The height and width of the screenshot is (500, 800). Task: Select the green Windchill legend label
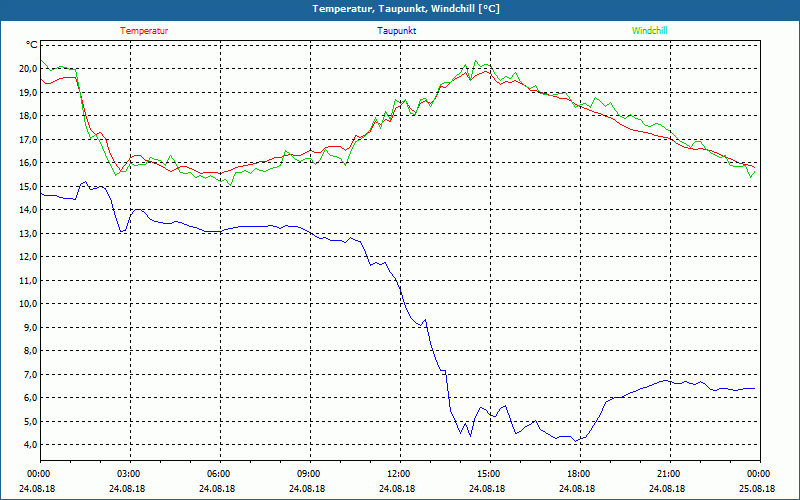tap(649, 31)
